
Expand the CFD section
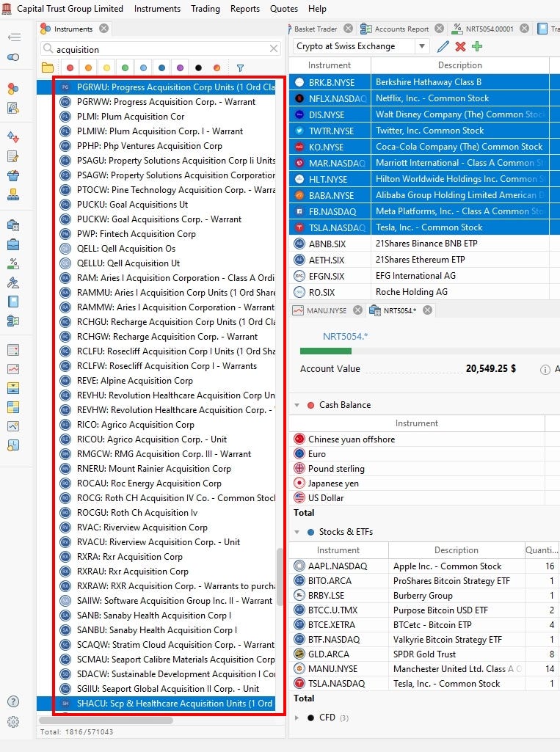[x=297, y=718]
